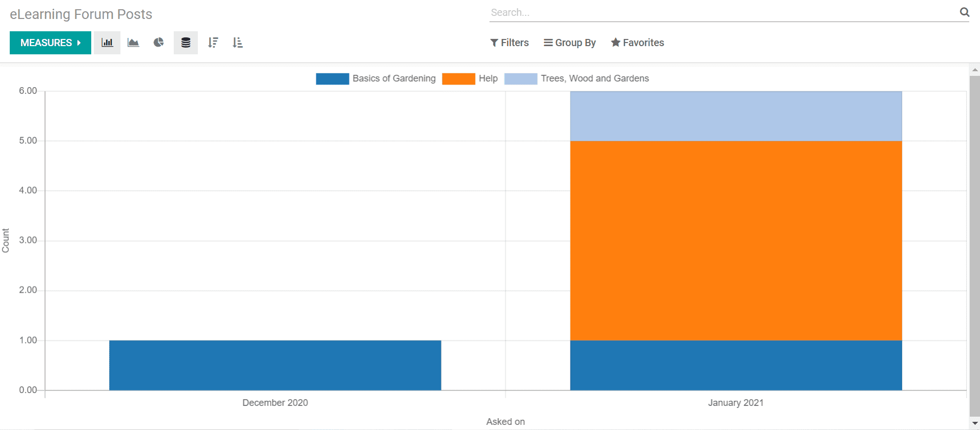Click the 'Basics of Gardening' legend label
This screenshot has height=430, width=980.
click(x=394, y=78)
